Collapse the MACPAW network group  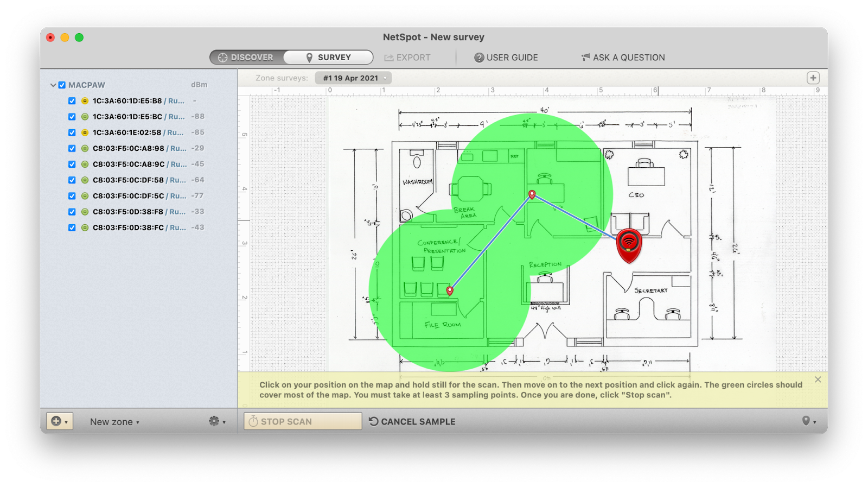(x=53, y=85)
